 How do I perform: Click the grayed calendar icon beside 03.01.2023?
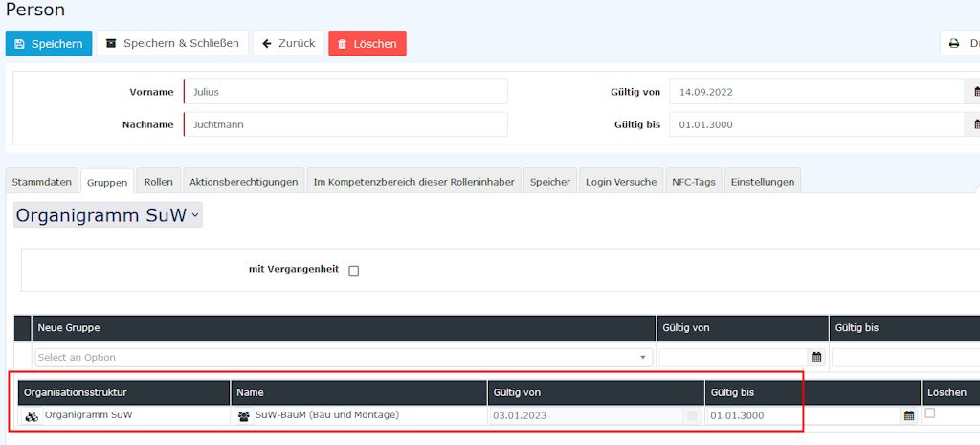[691, 415]
